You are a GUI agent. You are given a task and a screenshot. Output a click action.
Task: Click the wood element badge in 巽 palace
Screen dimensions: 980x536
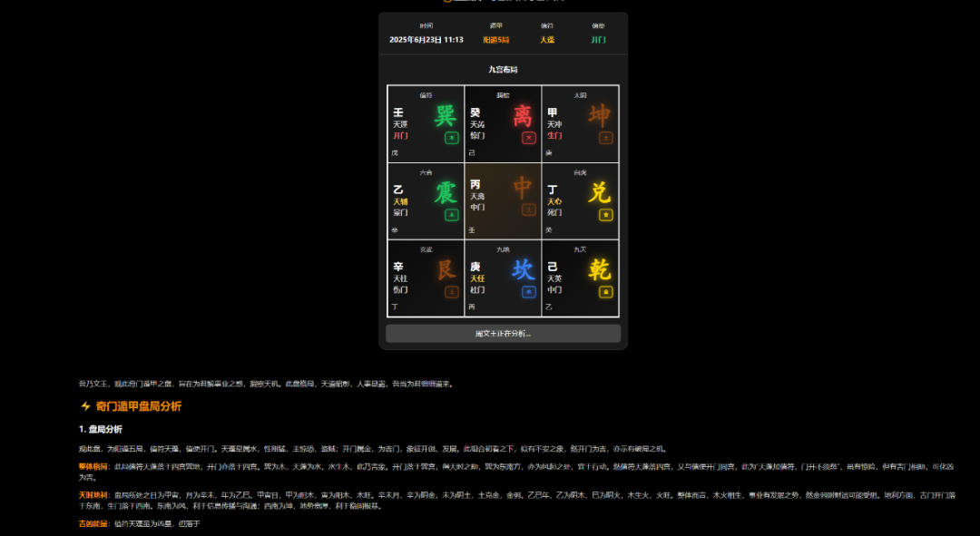click(451, 138)
